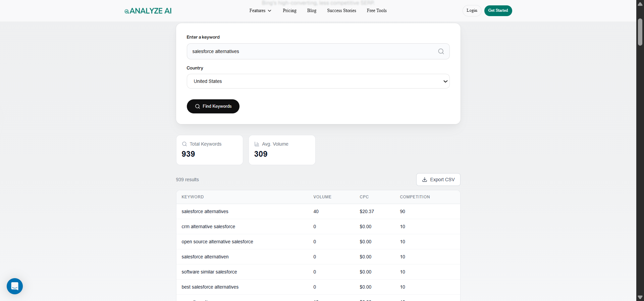The image size is (644, 301).
Task: Click the '939 results' count text
Action: point(187,180)
